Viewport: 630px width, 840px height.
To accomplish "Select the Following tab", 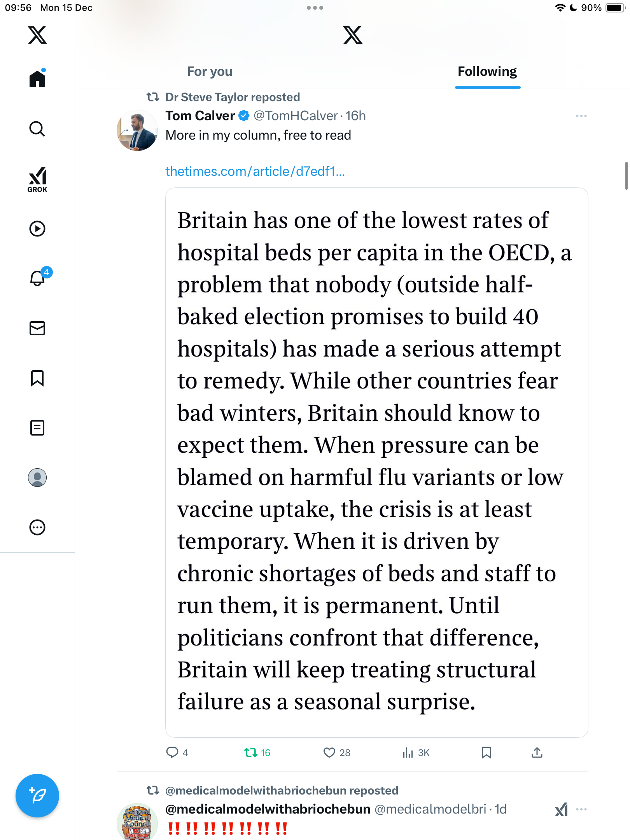I will pyautogui.click(x=487, y=72).
